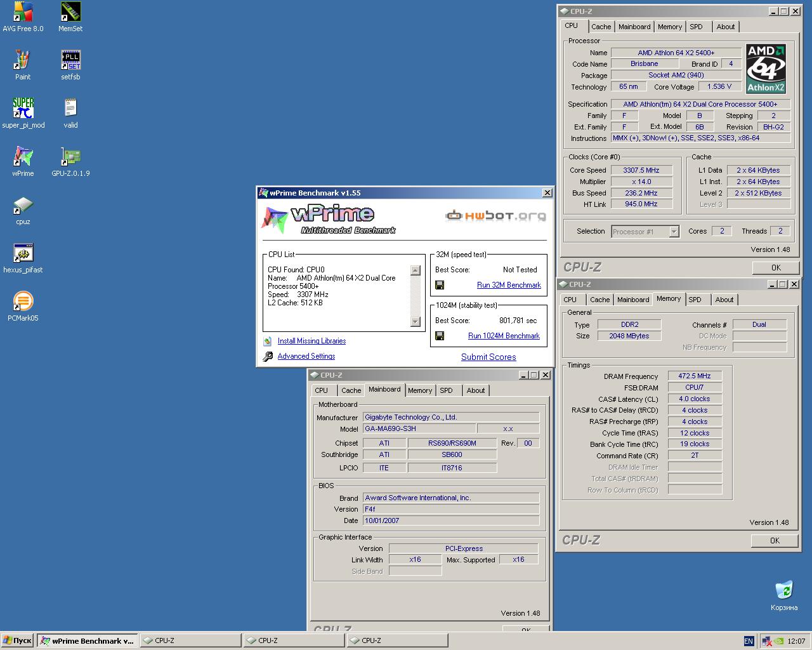Switch to SPD tab in top CPU-Z window
The image size is (812, 650).
click(696, 27)
